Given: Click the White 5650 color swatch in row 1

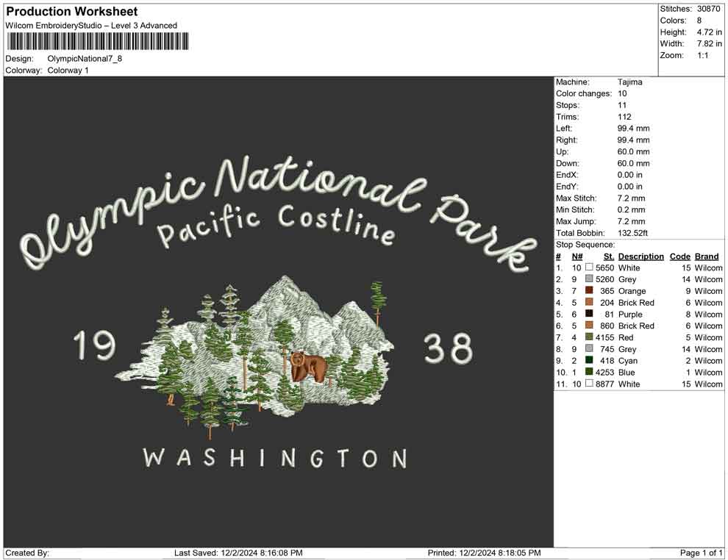Looking at the screenshot, I should (x=589, y=268).
